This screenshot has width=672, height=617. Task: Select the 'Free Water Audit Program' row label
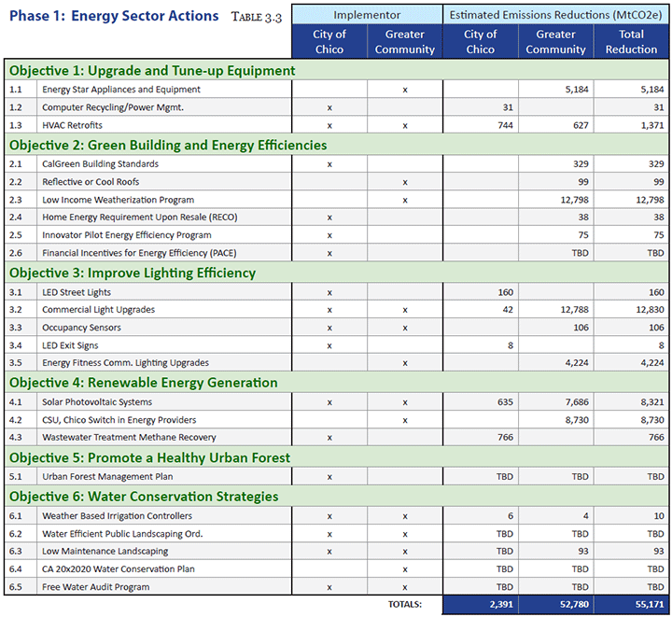click(96, 587)
